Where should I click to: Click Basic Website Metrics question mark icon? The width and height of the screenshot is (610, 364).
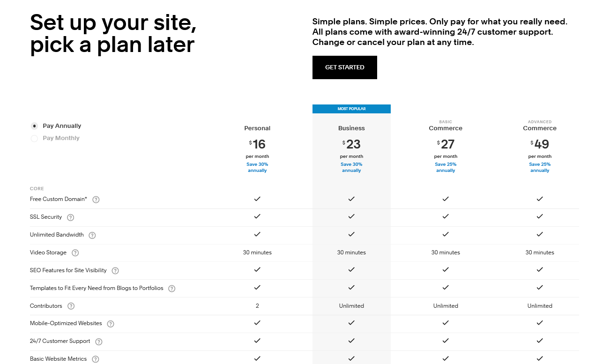coord(96,359)
